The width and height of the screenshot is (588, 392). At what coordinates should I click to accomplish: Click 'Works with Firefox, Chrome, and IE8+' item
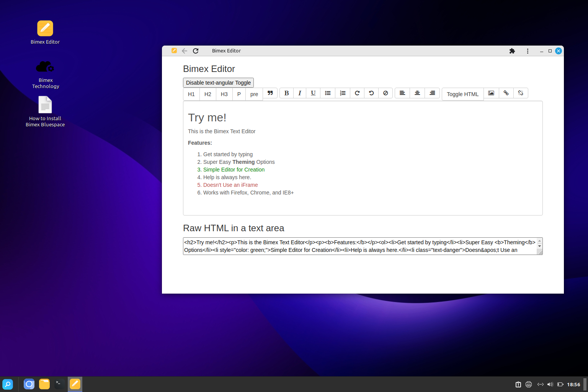[248, 193]
